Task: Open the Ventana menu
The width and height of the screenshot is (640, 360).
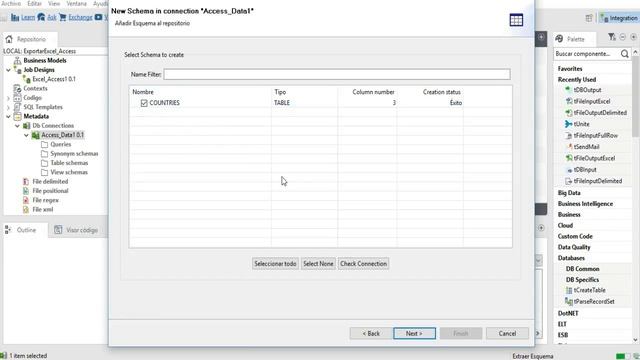Action: click(76, 3)
